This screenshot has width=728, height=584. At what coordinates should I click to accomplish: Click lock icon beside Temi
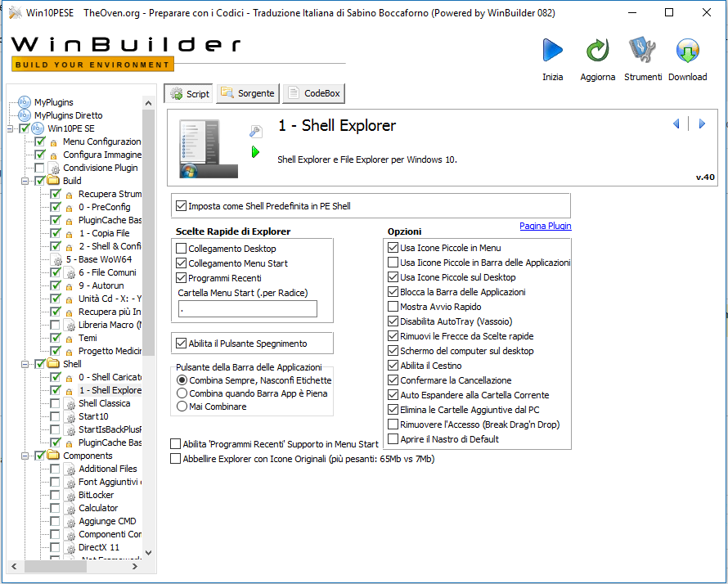69,339
